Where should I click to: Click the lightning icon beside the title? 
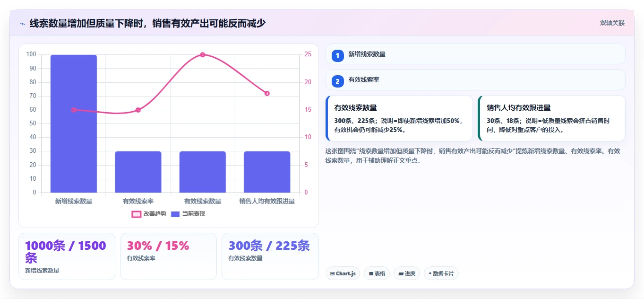(x=23, y=23)
